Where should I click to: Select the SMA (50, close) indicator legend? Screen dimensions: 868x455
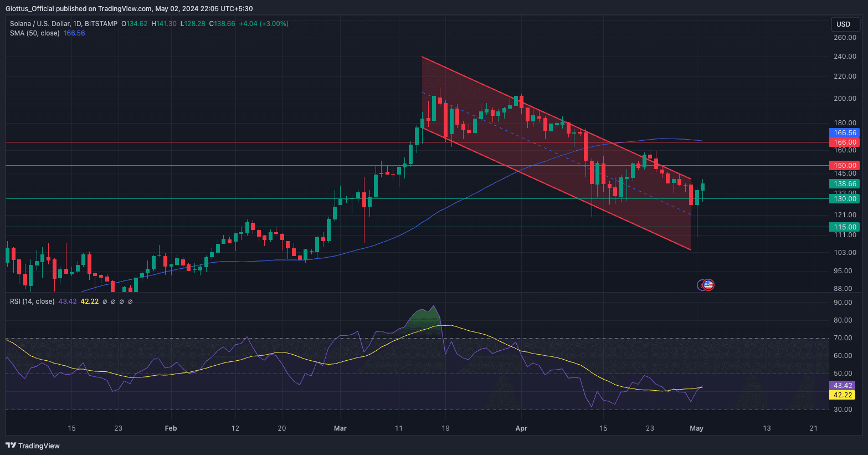click(x=34, y=33)
